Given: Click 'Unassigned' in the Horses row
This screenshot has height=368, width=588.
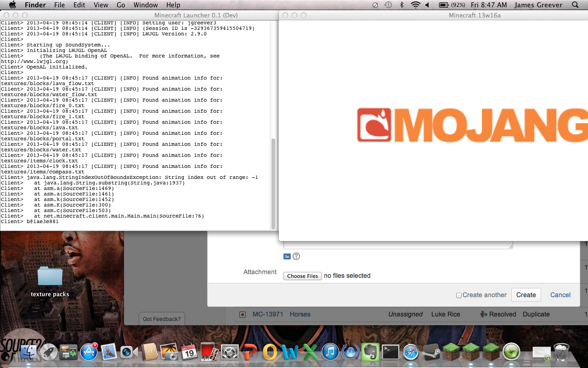Looking at the screenshot, I should point(405,314).
